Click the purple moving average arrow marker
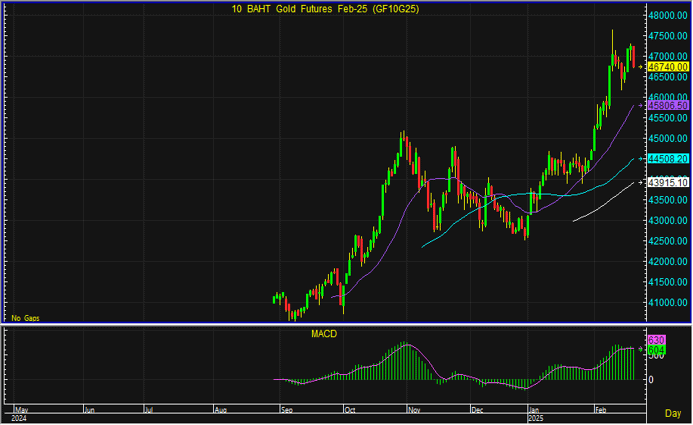This screenshot has height=425, width=693. 642,105
